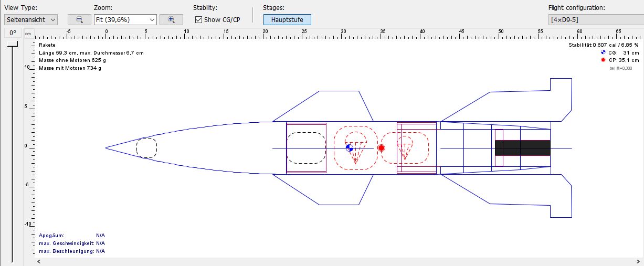Click the cm unit corner of ruler
644x266 pixels.
pyautogui.click(x=28, y=34)
